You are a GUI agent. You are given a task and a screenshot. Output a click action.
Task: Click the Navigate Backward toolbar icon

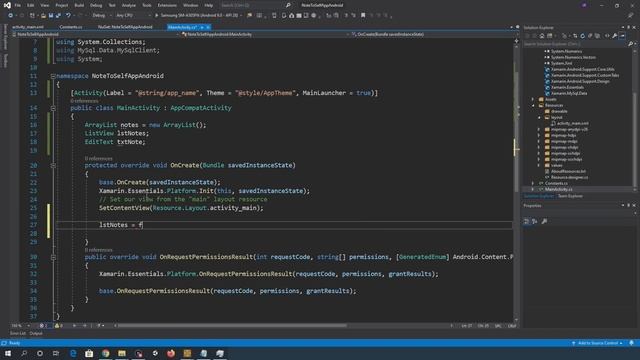(10, 16)
